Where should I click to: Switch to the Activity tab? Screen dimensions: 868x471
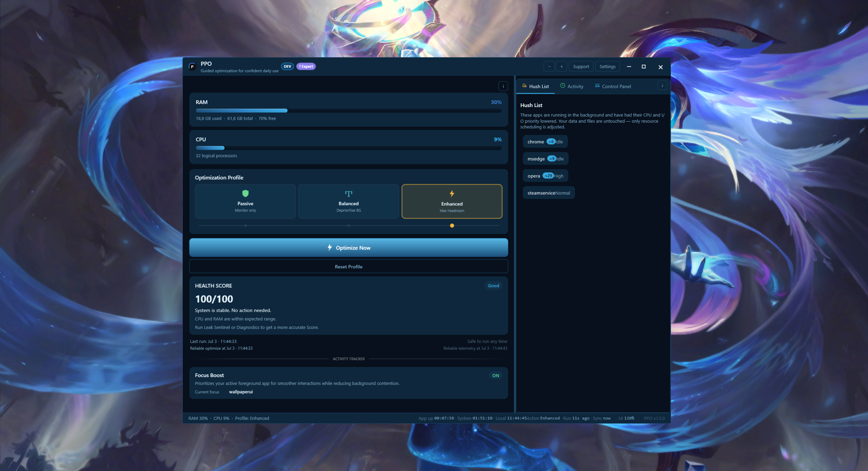(x=572, y=86)
